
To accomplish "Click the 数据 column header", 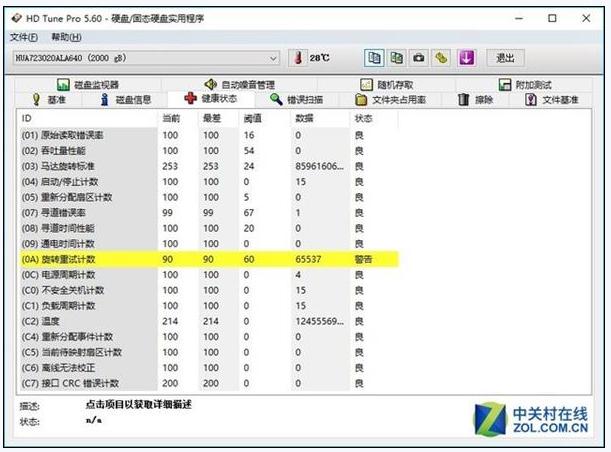I will click(x=320, y=118).
